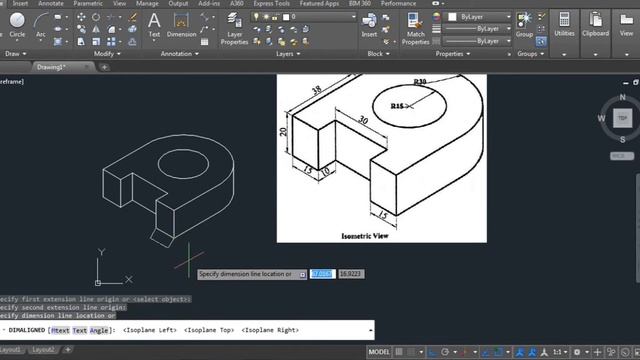The image size is (640, 360).
Task: Open the layer name dropdown list
Action: (x=353, y=17)
